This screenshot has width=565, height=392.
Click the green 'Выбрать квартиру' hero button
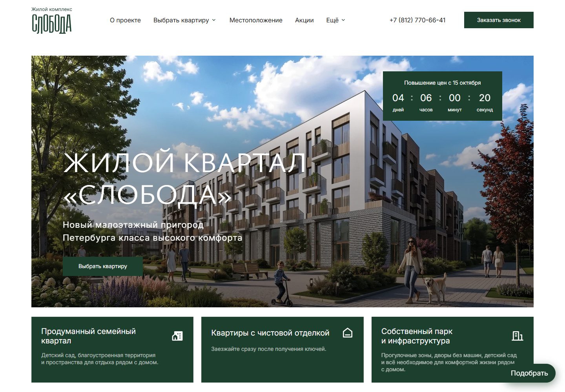[103, 266]
